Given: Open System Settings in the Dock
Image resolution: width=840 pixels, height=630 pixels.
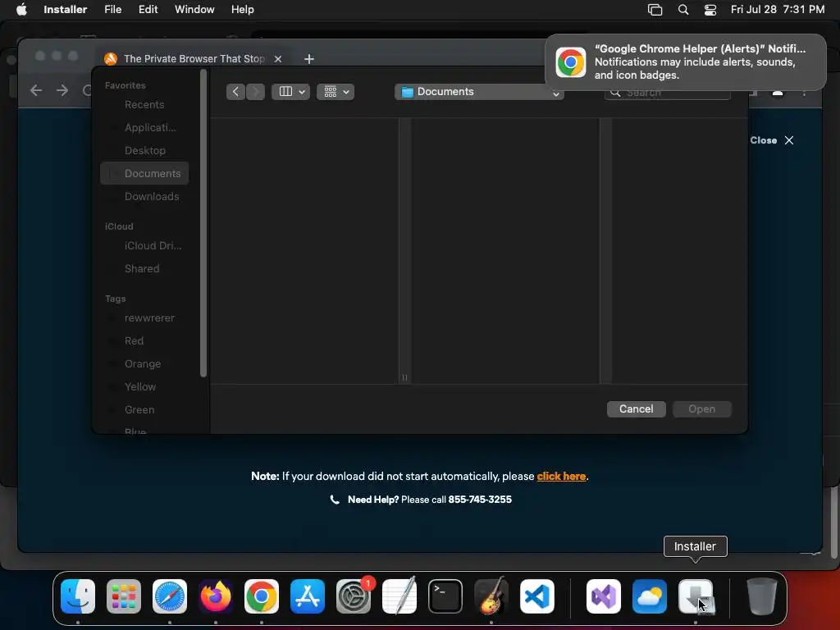Looking at the screenshot, I should [x=354, y=596].
